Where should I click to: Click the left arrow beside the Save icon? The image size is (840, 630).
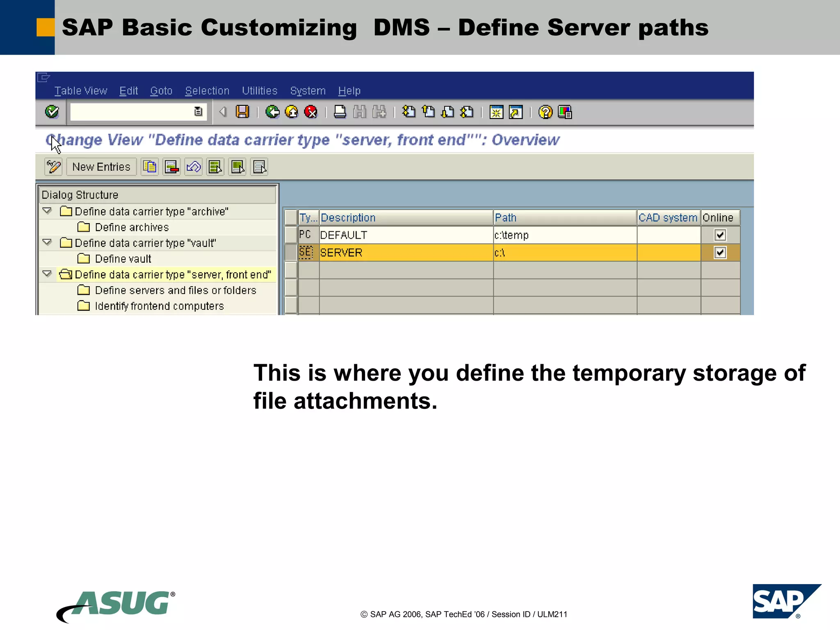click(x=223, y=112)
